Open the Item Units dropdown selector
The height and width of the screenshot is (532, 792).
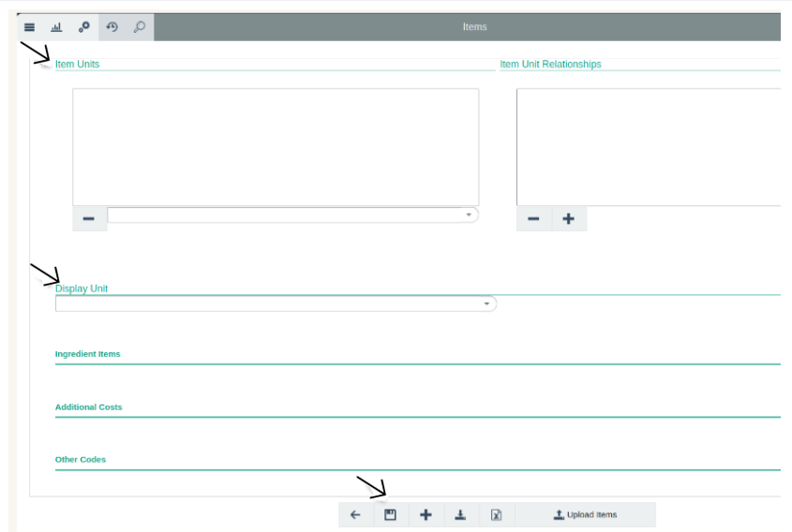tap(293, 215)
